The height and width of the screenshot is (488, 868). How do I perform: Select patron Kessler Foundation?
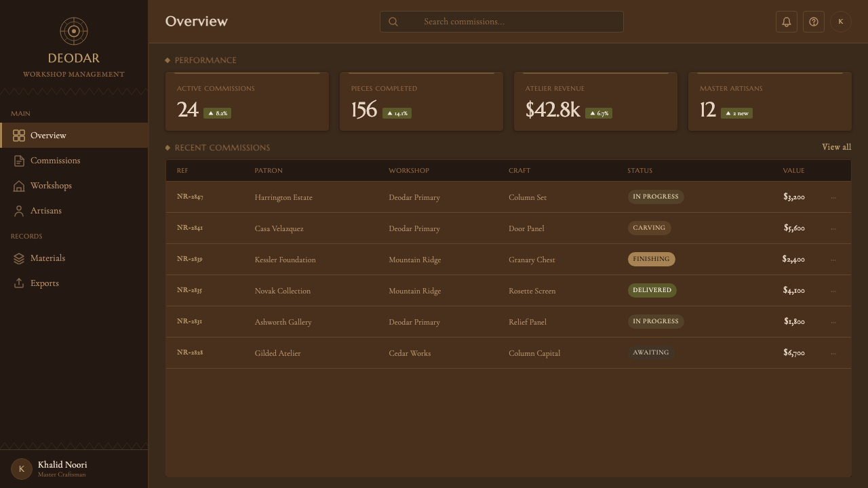[x=285, y=260]
